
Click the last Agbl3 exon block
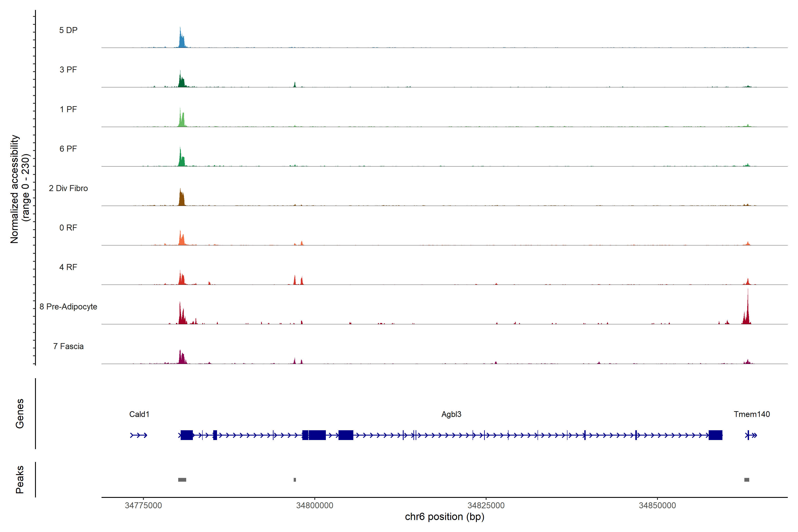coord(715,435)
